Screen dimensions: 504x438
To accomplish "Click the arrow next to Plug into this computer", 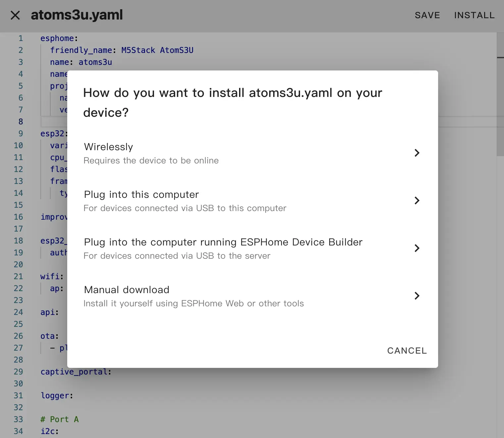I will tap(417, 200).
